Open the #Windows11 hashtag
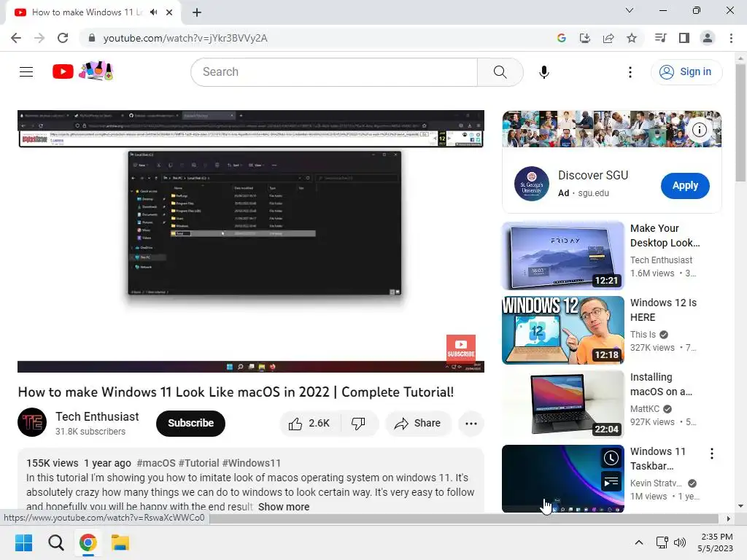The width and height of the screenshot is (747, 560). pyautogui.click(x=251, y=463)
